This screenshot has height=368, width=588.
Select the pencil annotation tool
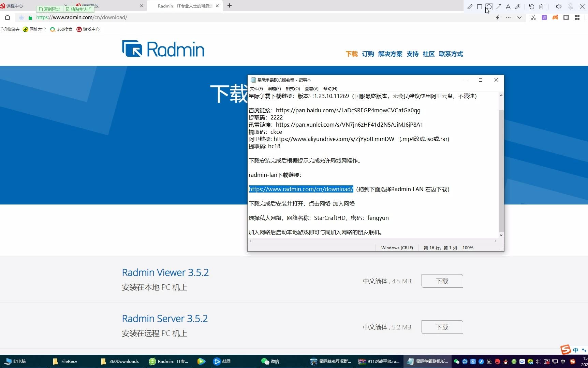[470, 7]
